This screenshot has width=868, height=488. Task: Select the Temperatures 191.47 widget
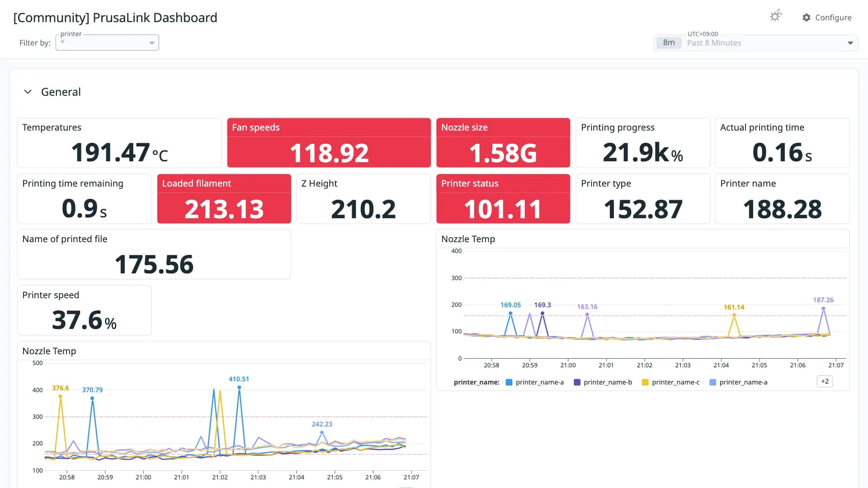119,143
